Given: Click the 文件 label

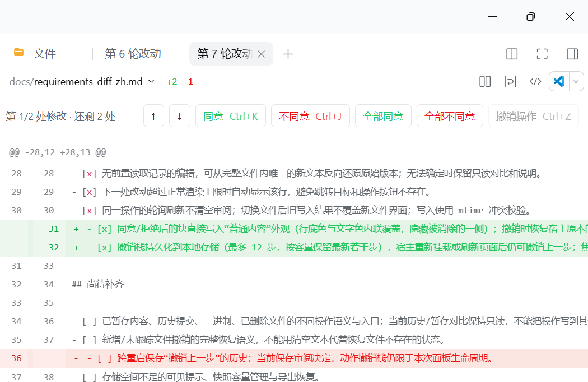Looking at the screenshot, I should point(45,54).
